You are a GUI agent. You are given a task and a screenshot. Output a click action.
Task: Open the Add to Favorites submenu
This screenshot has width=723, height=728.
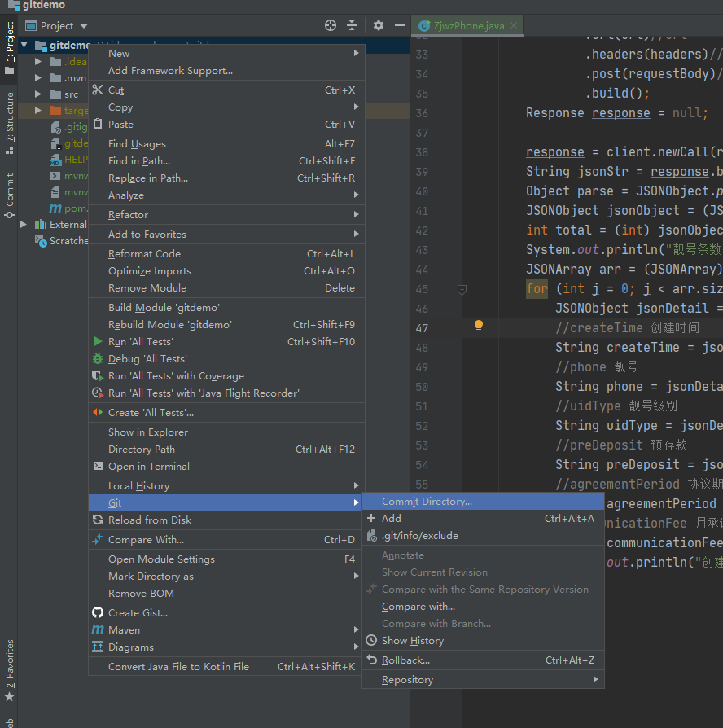(x=226, y=235)
